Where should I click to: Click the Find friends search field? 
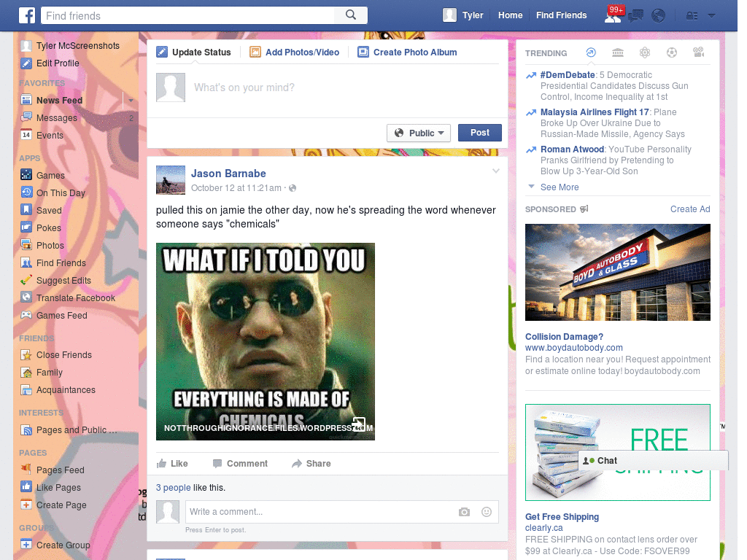click(x=188, y=16)
